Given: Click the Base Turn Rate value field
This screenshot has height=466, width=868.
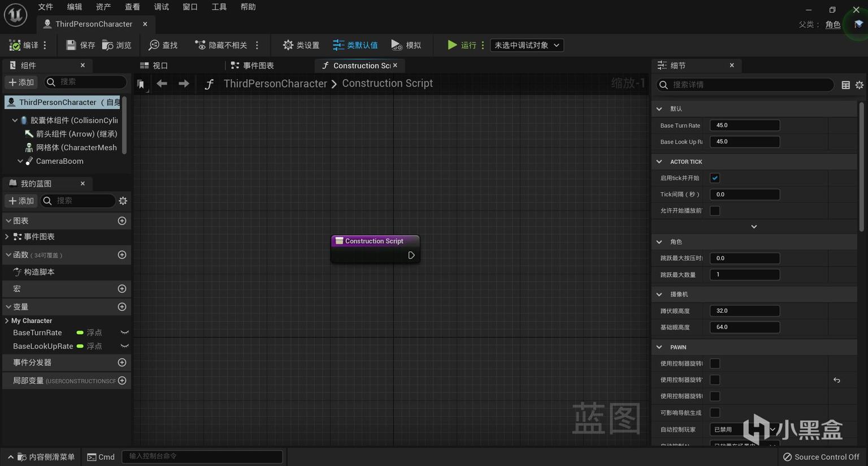Looking at the screenshot, I should click(x=744, y=126).
